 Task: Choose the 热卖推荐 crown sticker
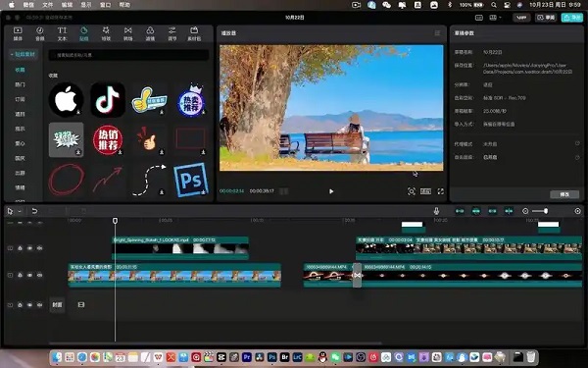(191, 100)
